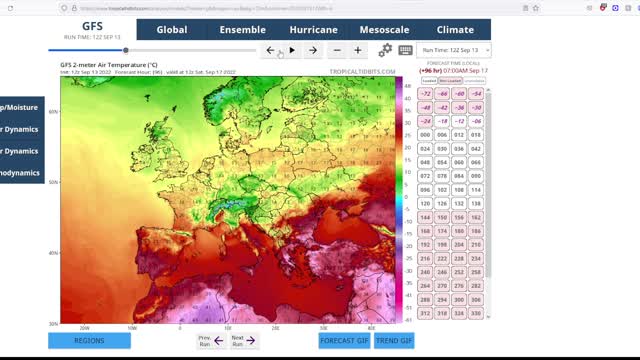Select forecast hour 072
This screenshot has height=360, width=640.
coord(425,176)
